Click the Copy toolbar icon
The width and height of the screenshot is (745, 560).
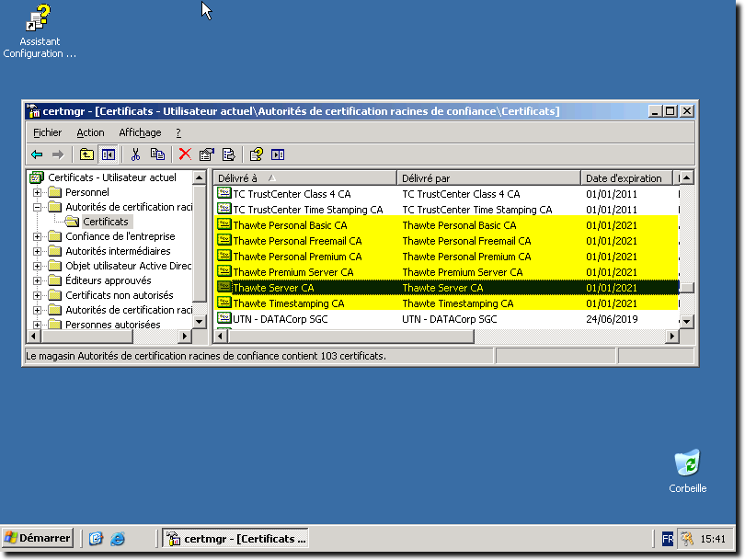point(157,154)
